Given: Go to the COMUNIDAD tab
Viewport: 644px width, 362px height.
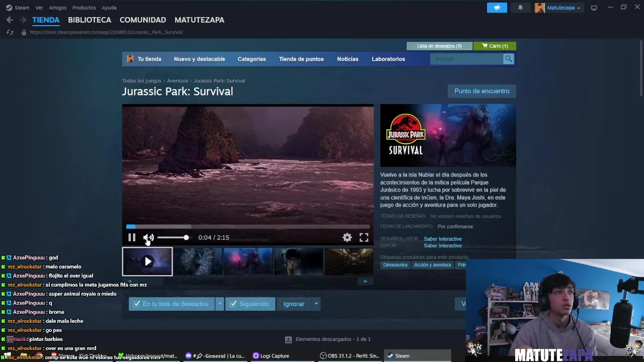Looking at the screenshot, I should (x=143, y=20).
